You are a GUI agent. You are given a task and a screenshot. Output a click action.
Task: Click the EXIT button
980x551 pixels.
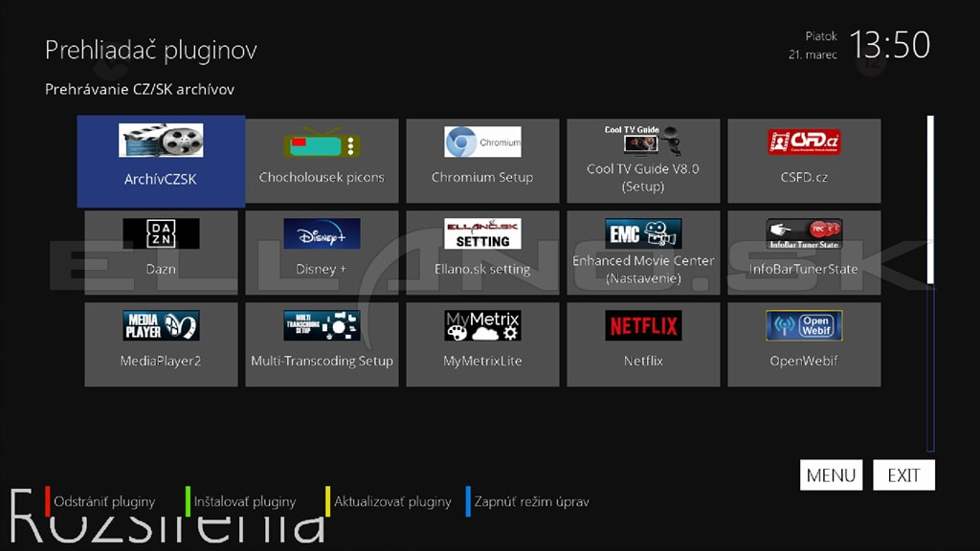(903, 474)
